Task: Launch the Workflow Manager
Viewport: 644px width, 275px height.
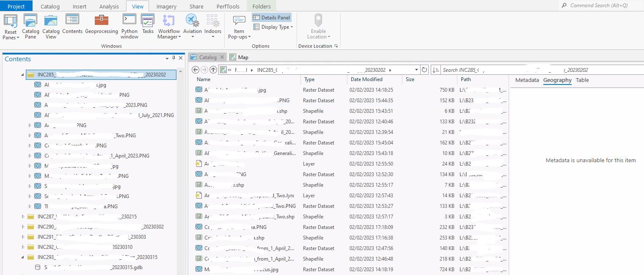Action: 168,25
